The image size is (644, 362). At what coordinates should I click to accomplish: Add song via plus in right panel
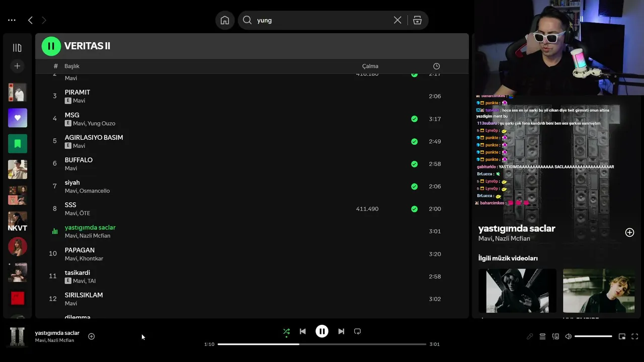click(x=629, y=232)
